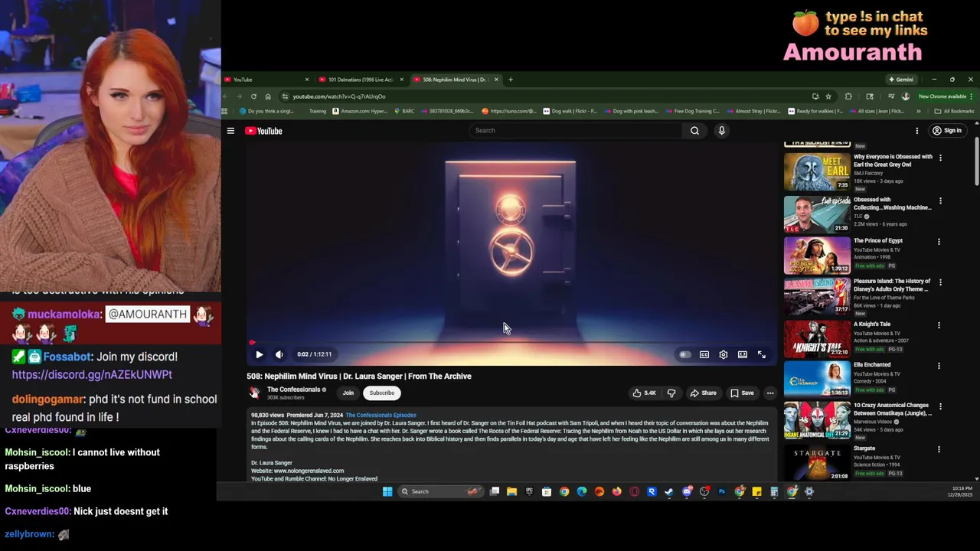
Task: Open Photoshop from the taskbar
Action: [721, 491]
